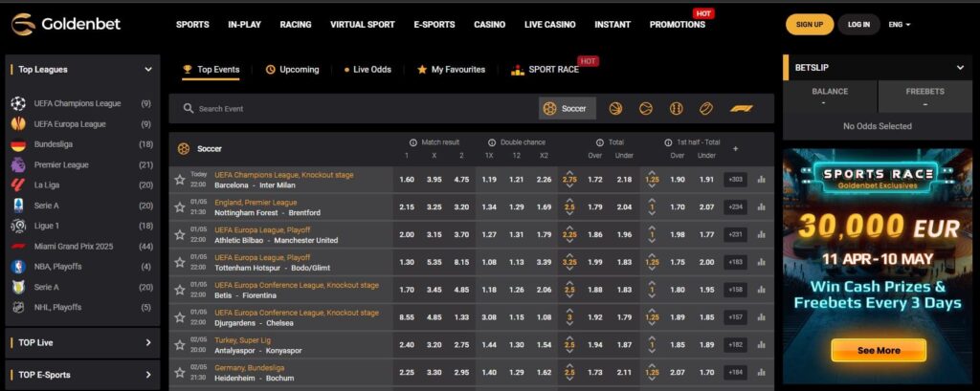Switch to the Upcoming tab
Image resolution: width=980 pixels, height=391 pixels.
[x=293, y=70]
